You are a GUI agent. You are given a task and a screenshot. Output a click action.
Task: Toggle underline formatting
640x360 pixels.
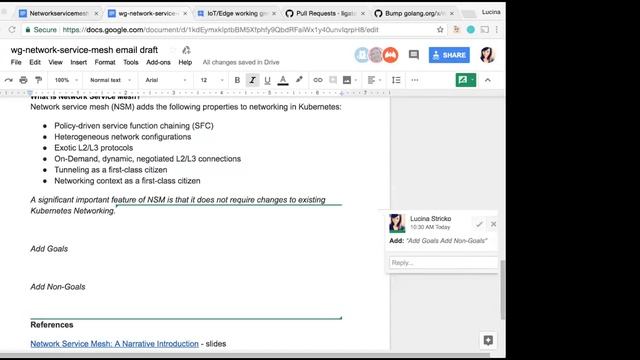pyautogui.click(x=267, y=80)
